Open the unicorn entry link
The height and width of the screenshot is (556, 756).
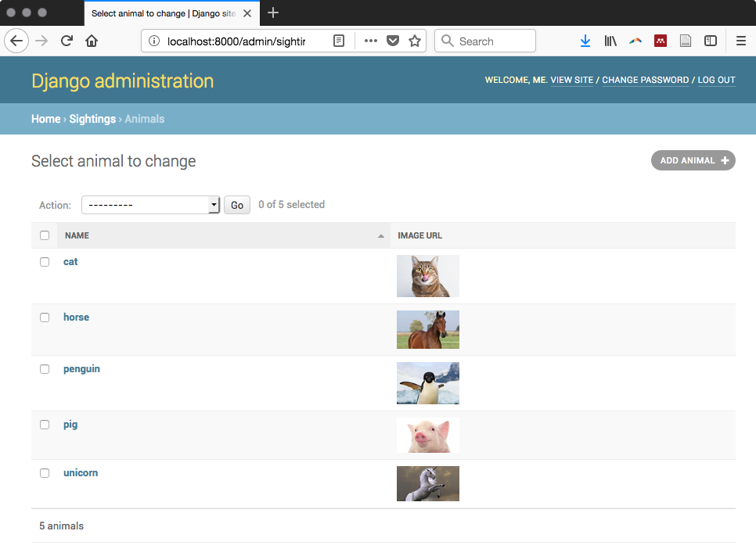click(81, 472)
